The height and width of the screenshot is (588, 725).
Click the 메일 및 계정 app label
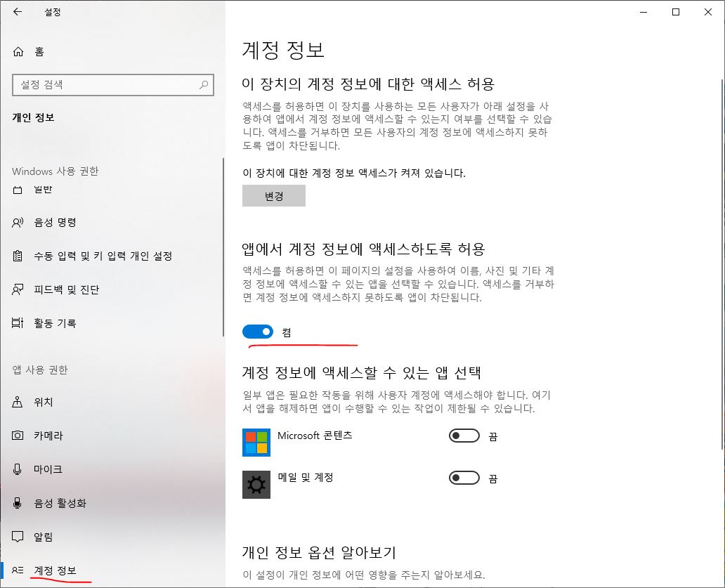click(305, 478)
